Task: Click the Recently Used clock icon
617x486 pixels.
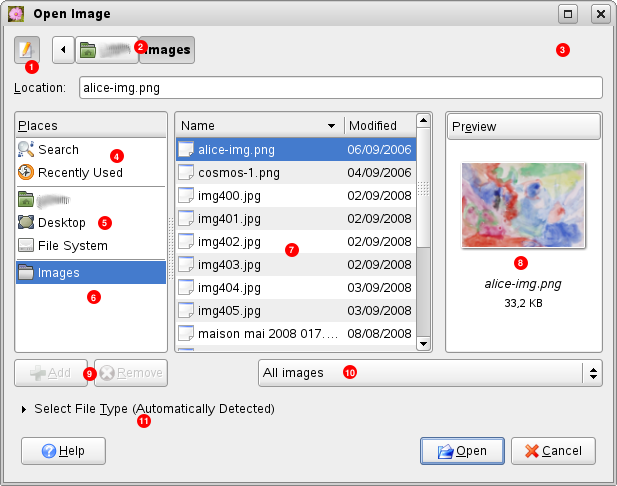Action: 26,172
